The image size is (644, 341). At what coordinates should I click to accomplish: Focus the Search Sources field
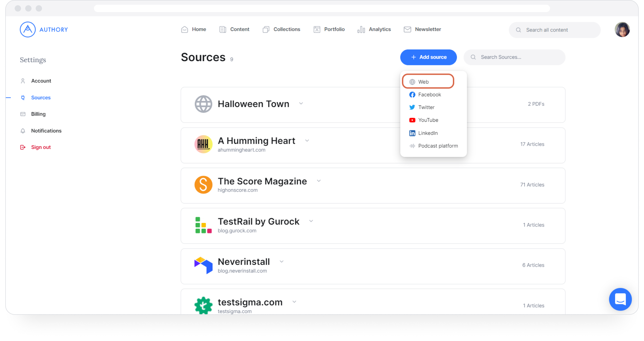coord(514,57)
